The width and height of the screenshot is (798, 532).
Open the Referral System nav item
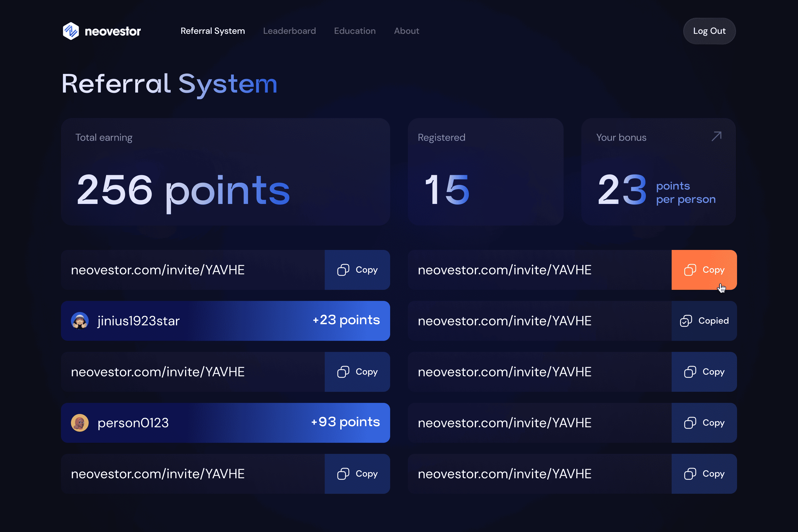[x=213, y=31]
